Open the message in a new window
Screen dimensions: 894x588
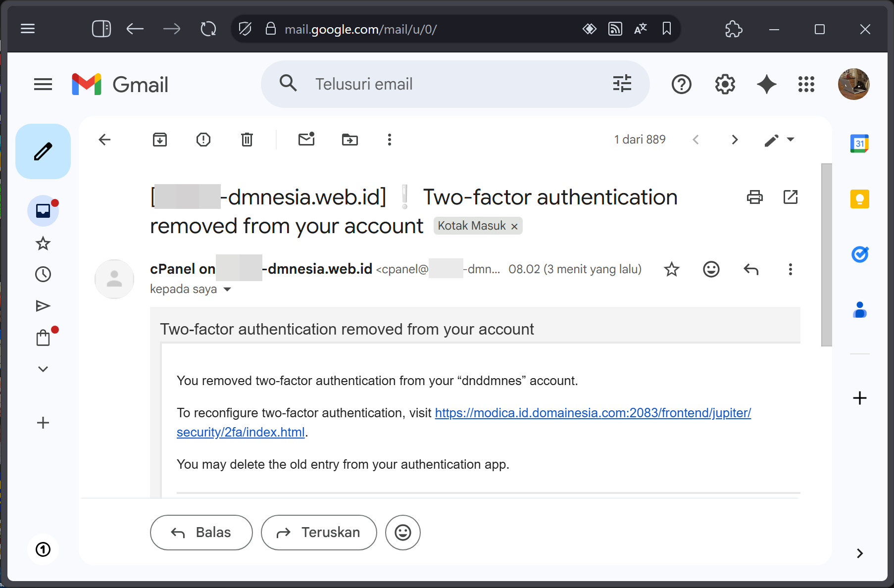[791, 197]
